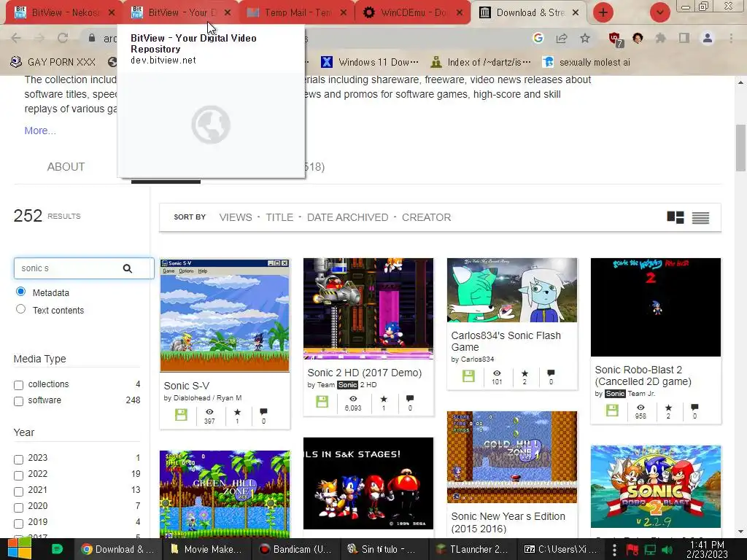Filter results by year 2020
The image size is (747, 560).
(18, 507)
